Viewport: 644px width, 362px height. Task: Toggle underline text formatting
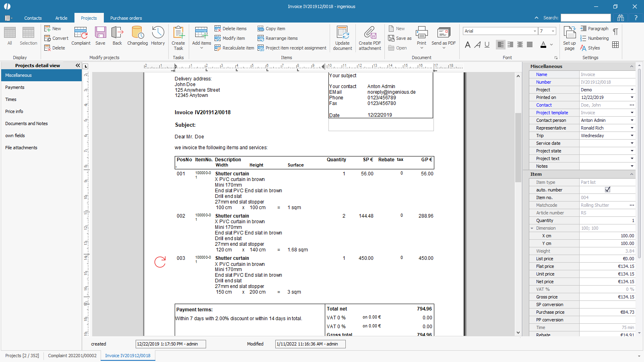487,45
